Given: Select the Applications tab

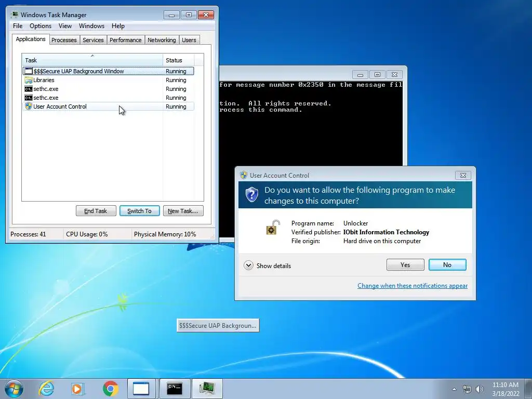Looking at the screenshot, I should pyautogui.click(x=31, y=39).
